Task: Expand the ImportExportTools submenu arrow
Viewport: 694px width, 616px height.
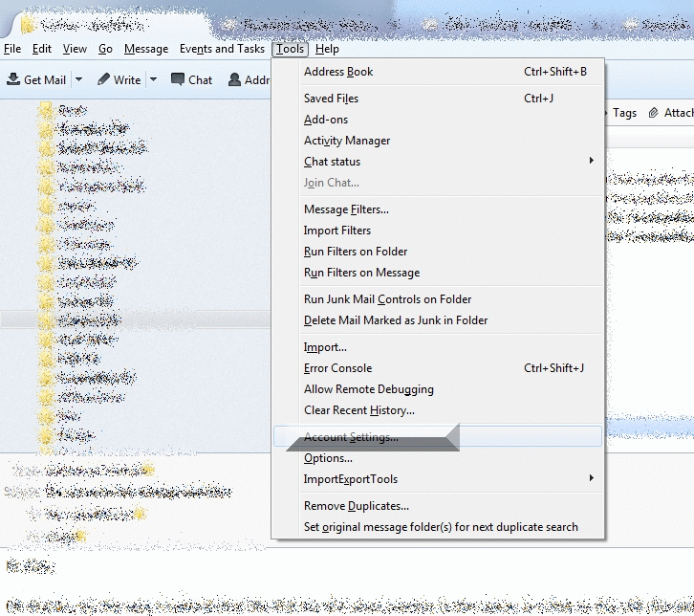Action: tap(592, 478)
